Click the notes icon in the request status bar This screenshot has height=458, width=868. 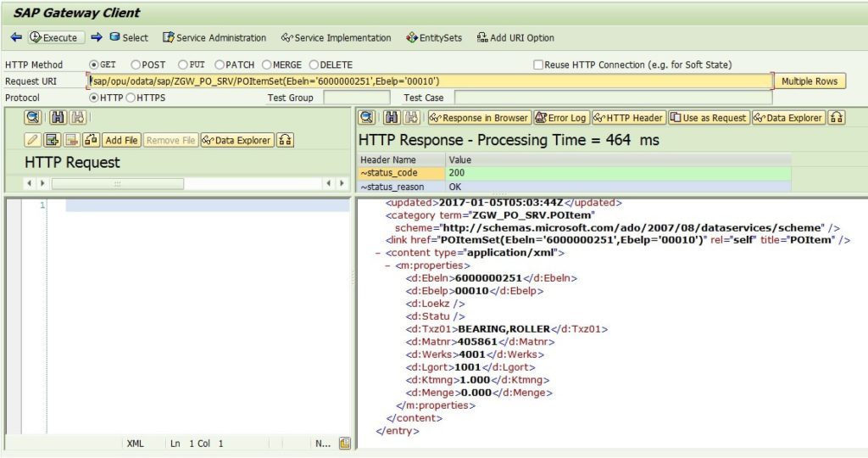pyautogui.click(x=345, y=443)
